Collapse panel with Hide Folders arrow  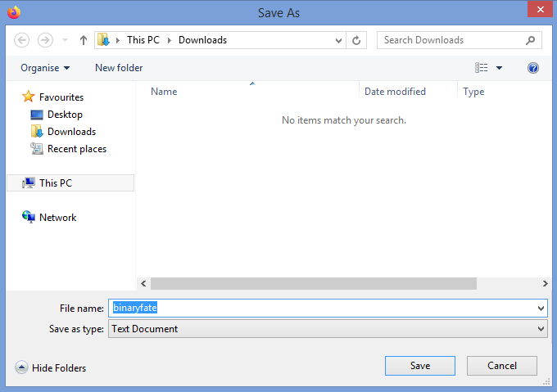click(21, 368)
